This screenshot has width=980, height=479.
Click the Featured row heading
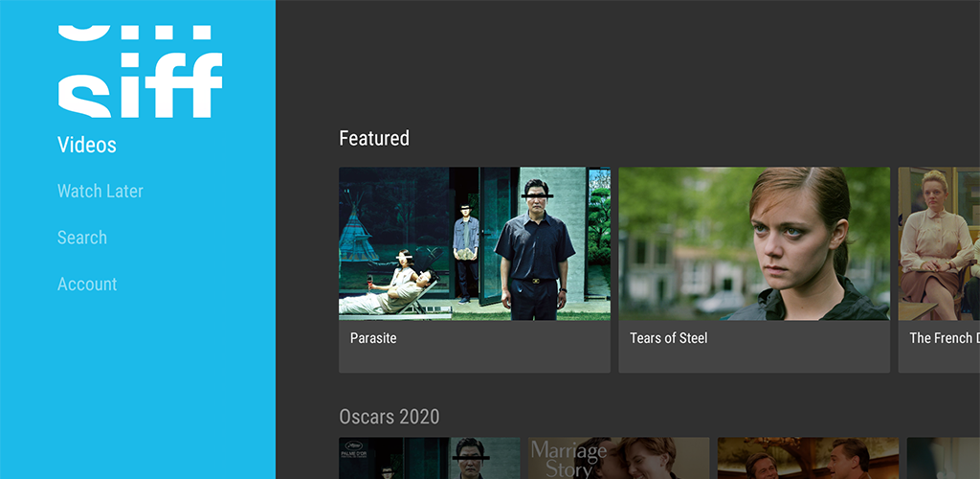coord(374,138)
